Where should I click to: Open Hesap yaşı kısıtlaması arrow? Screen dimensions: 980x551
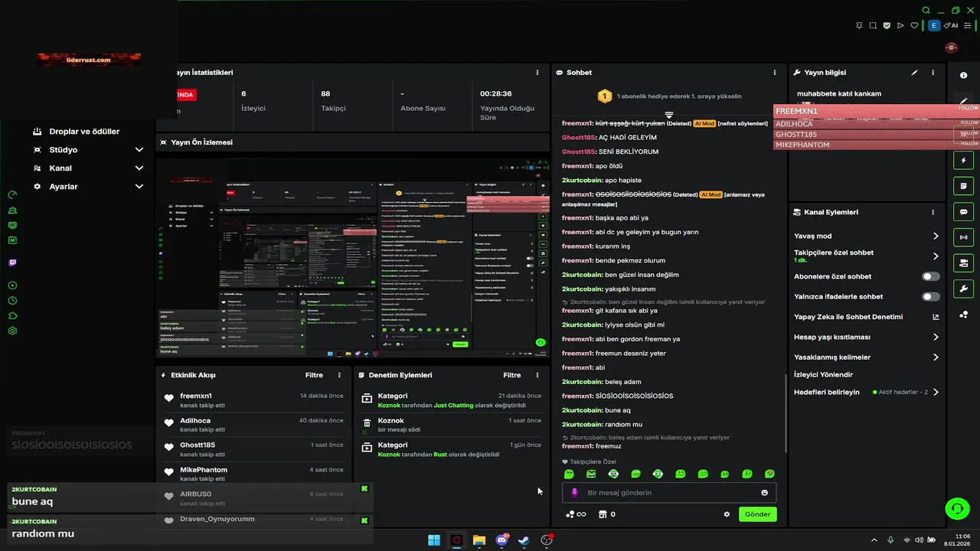coord(936,337)
